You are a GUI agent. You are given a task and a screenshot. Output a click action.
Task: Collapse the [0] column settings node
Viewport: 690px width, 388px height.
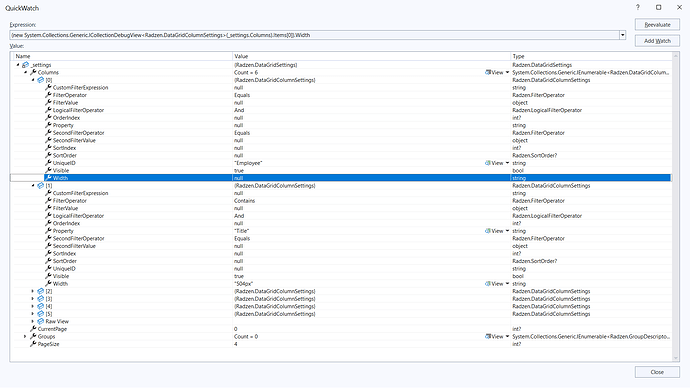click(x=33, y=80)
